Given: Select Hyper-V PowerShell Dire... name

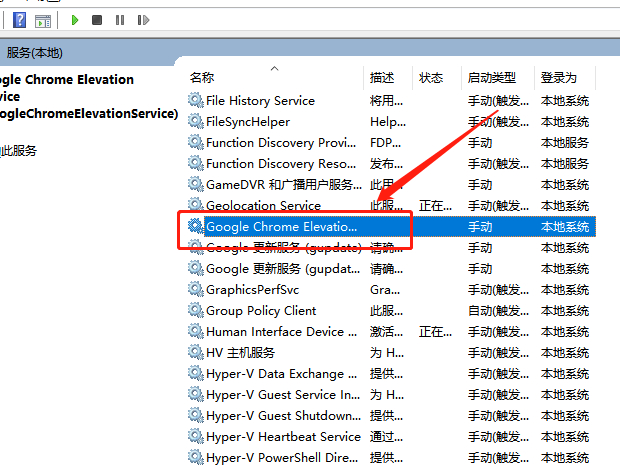Looking at the screenshot, I should point(282,457).
